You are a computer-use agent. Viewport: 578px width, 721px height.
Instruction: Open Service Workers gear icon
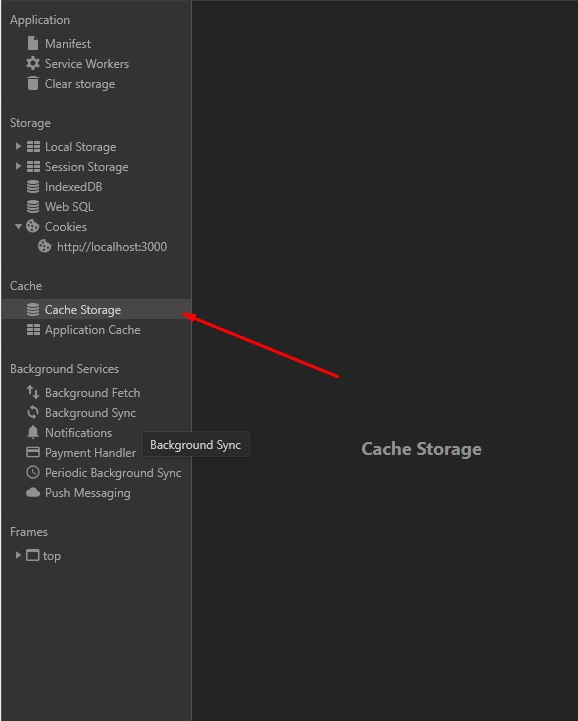tap(33, 63)
